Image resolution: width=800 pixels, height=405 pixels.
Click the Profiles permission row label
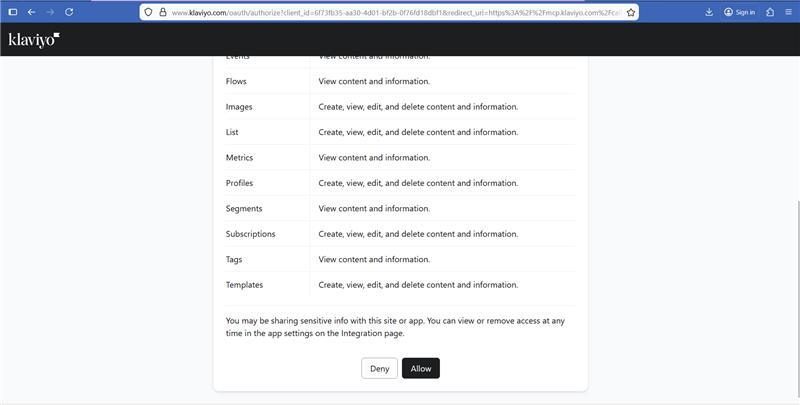(239, 183)
